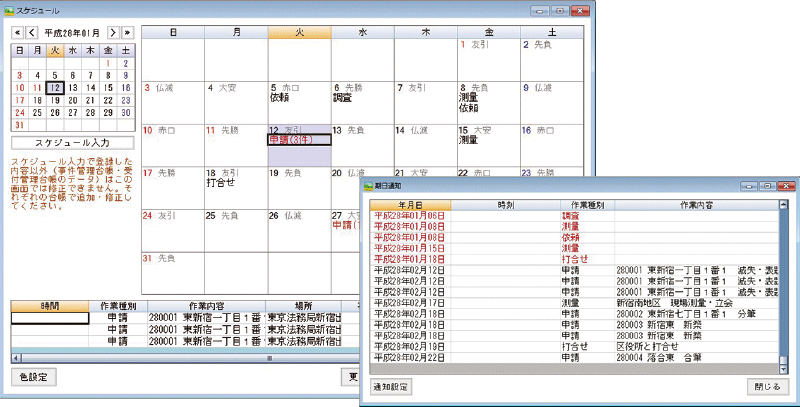The width and height of the screenshot is (800, 407).
Task: Click the 期日通知 window title icon
Action: coord(368,187)
